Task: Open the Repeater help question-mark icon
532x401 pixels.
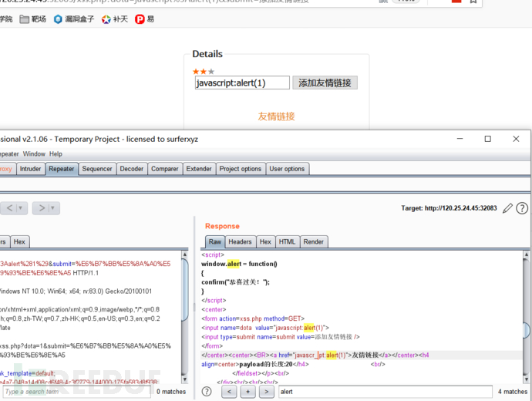Action: (x=522, y=208)
